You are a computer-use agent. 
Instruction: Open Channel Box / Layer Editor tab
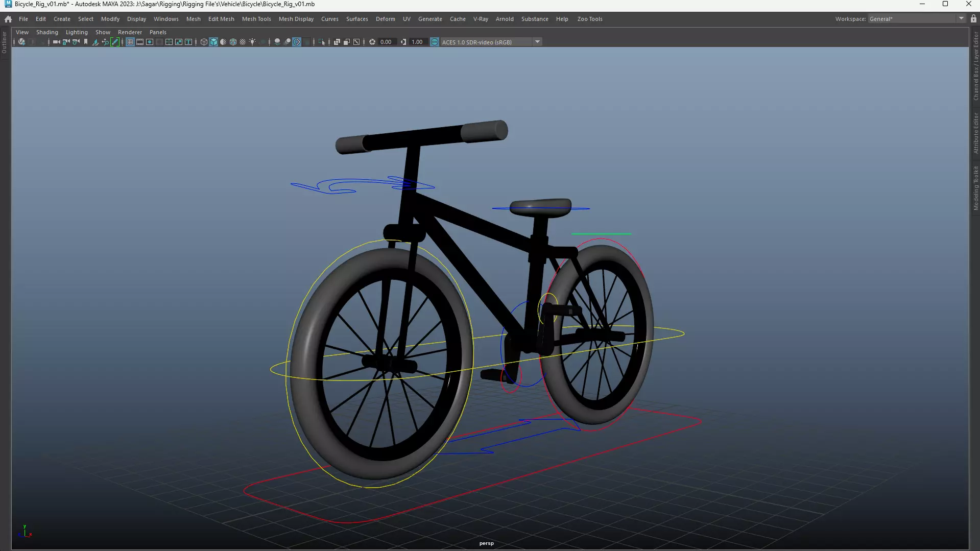click(x=975, y=65)
